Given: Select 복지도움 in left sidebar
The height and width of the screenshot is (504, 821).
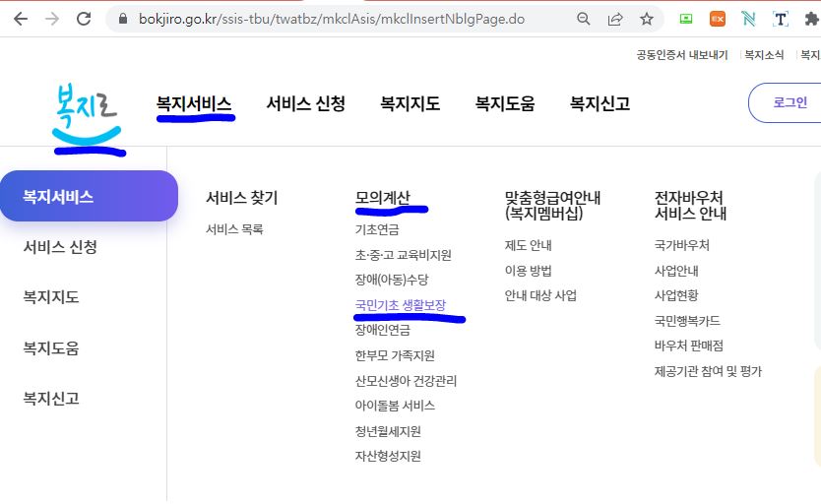Looking at the screenshot, I should tap(51, 347).
